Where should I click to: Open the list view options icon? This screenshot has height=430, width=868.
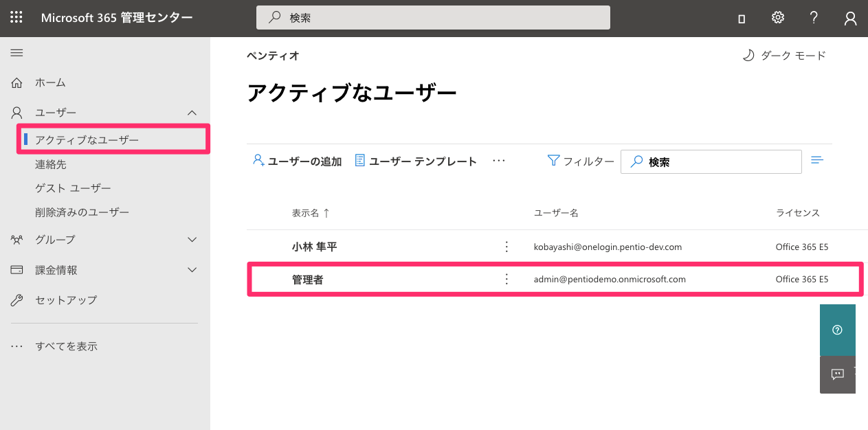pos(817,160)
